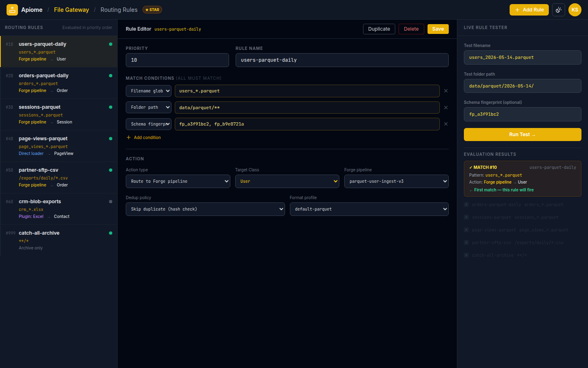Open the Format profile dropdown

(x=369, y=209)
